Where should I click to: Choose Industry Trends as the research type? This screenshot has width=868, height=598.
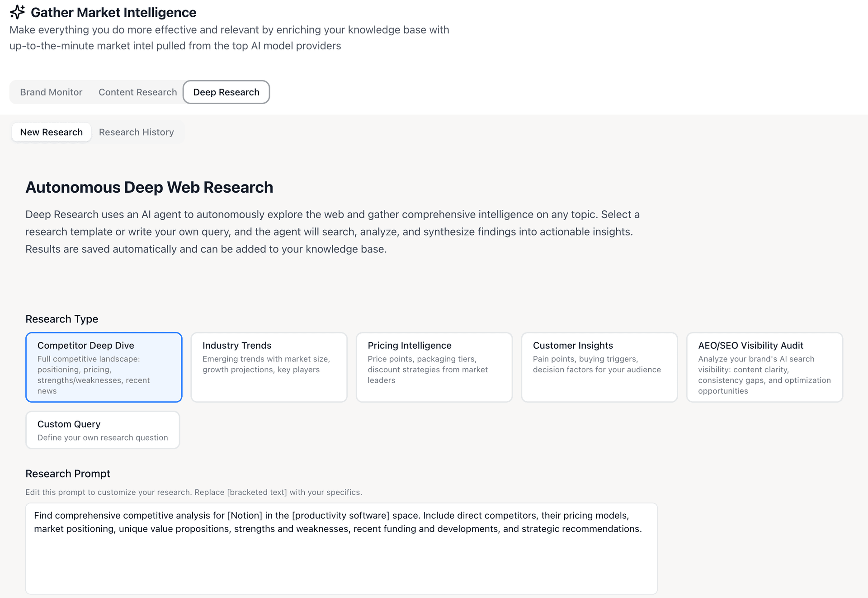(x=269, y=367)
